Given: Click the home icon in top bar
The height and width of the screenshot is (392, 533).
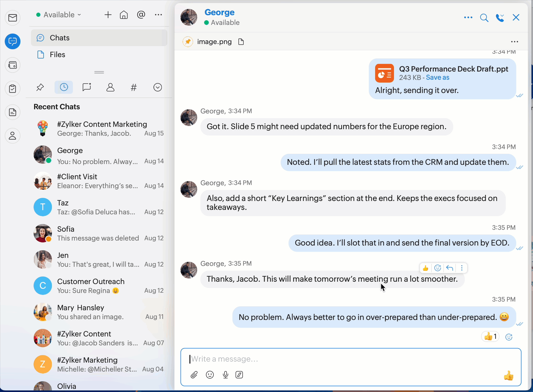Looking at the screenshot, I should coord(124,15).
